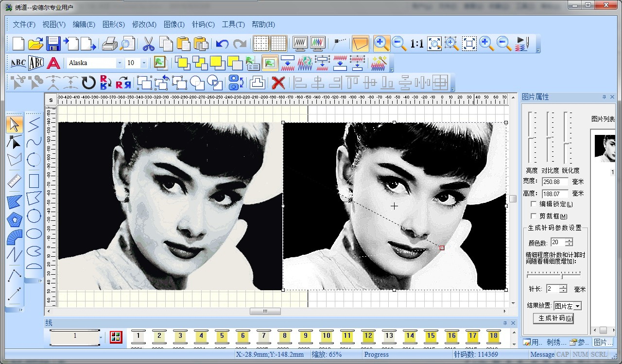Image resolution: width=622 pixels, height=364 pixels.
Task: Open the 工具(T) menu
Action: click(233, 24)
